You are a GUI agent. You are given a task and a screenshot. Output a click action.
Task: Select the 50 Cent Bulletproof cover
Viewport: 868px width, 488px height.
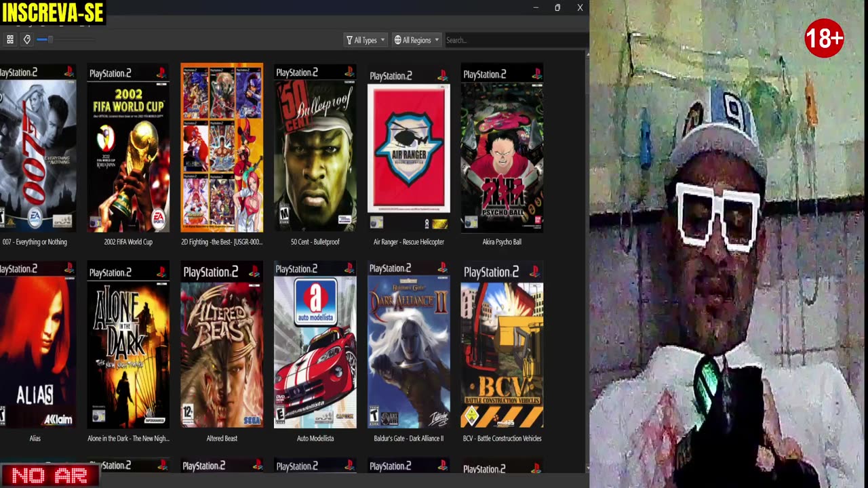coord(315,148)
